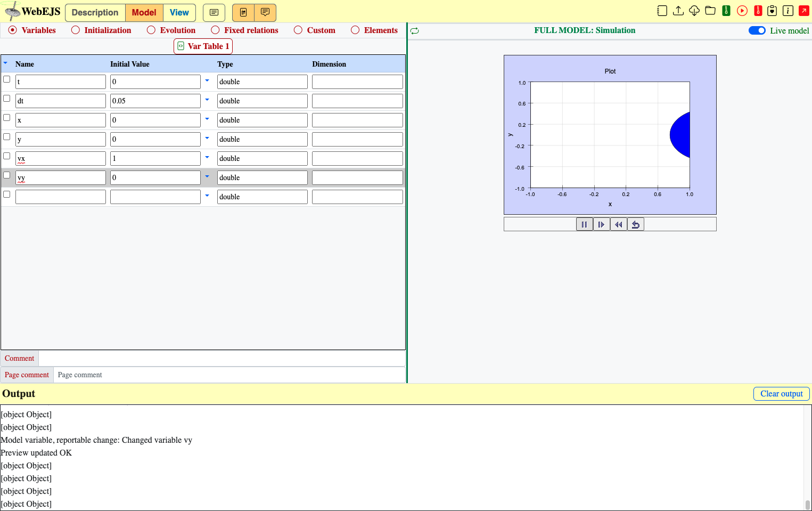The image size is (812, 511).
Task: Toggle the Live model switch
Action: tap(757, 30)
